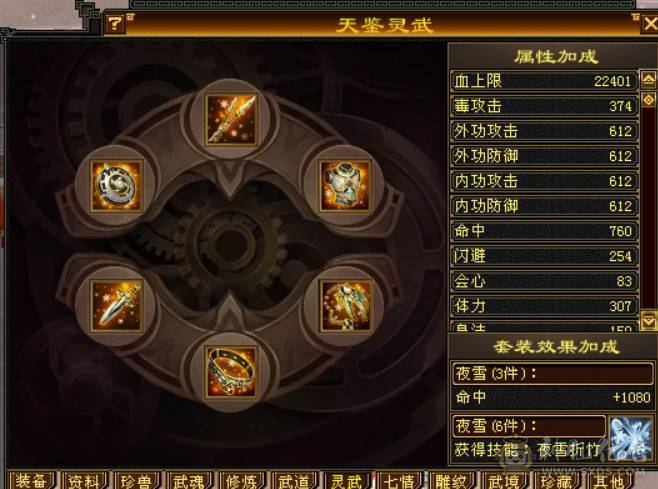
Task: Open the help question mark icon
Action: [x=115, y=24]
